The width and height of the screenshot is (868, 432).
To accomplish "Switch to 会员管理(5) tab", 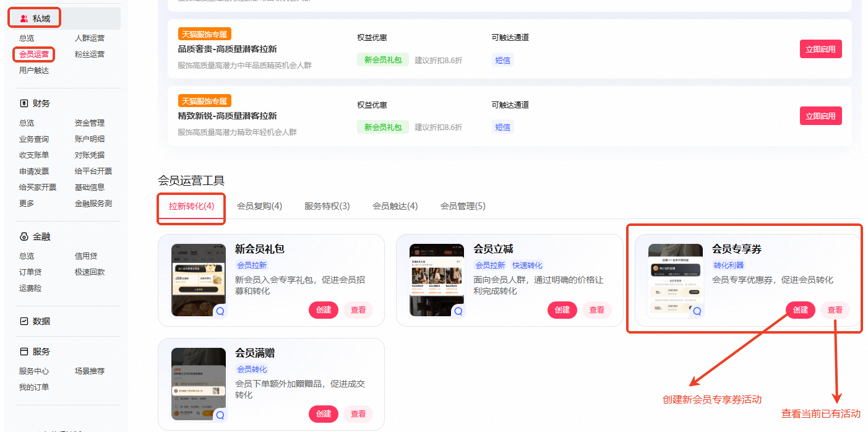I will click(x=463, y=206).
